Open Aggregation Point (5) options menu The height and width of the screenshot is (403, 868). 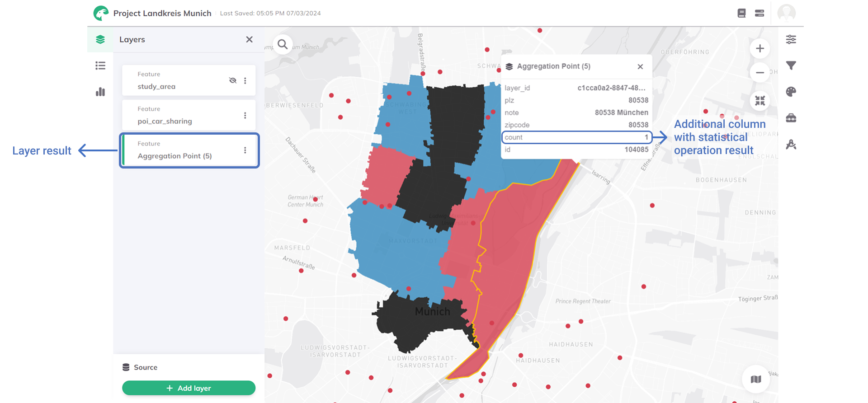(245, 150)
